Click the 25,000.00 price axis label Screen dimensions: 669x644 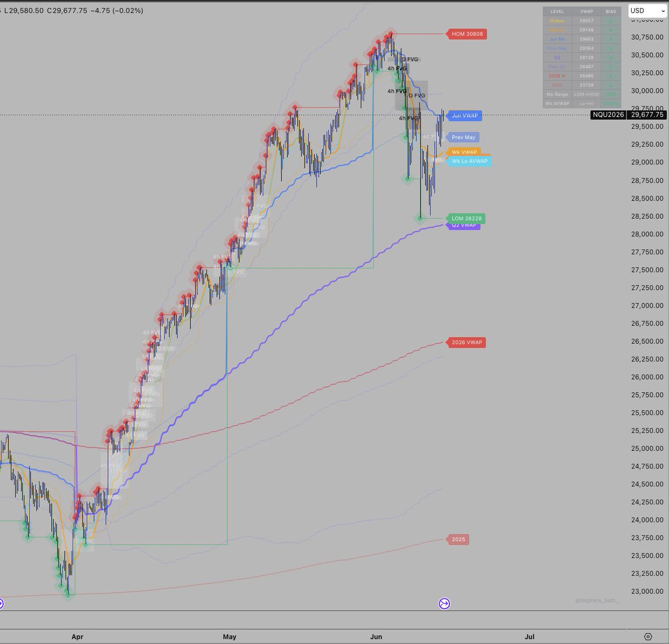(x=647, y=448)
